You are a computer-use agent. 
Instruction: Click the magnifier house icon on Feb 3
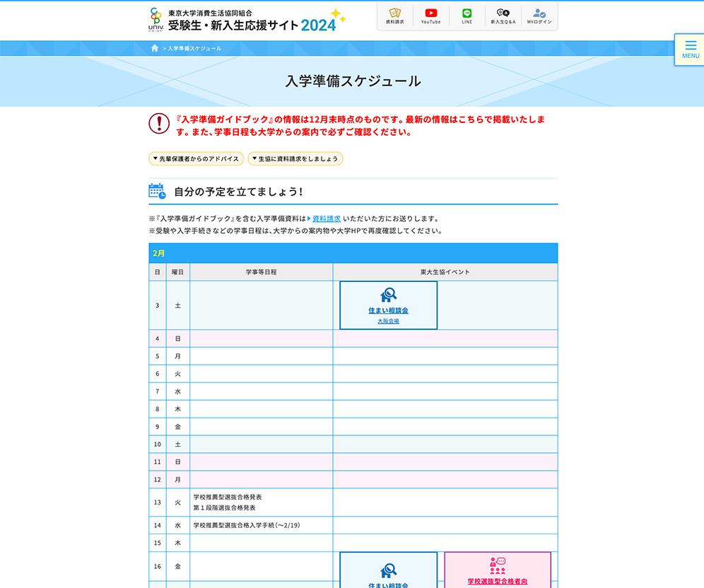coord(388,295)
